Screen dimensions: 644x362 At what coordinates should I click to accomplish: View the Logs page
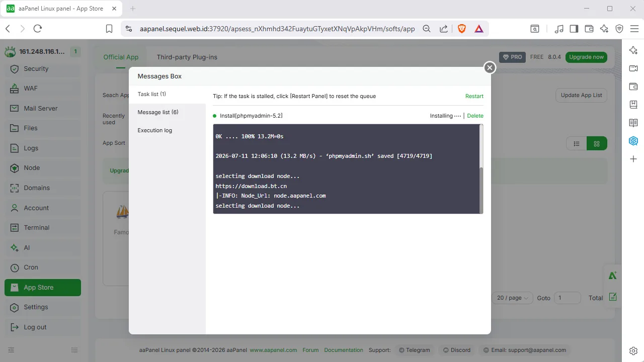click(x=43, y=148)
